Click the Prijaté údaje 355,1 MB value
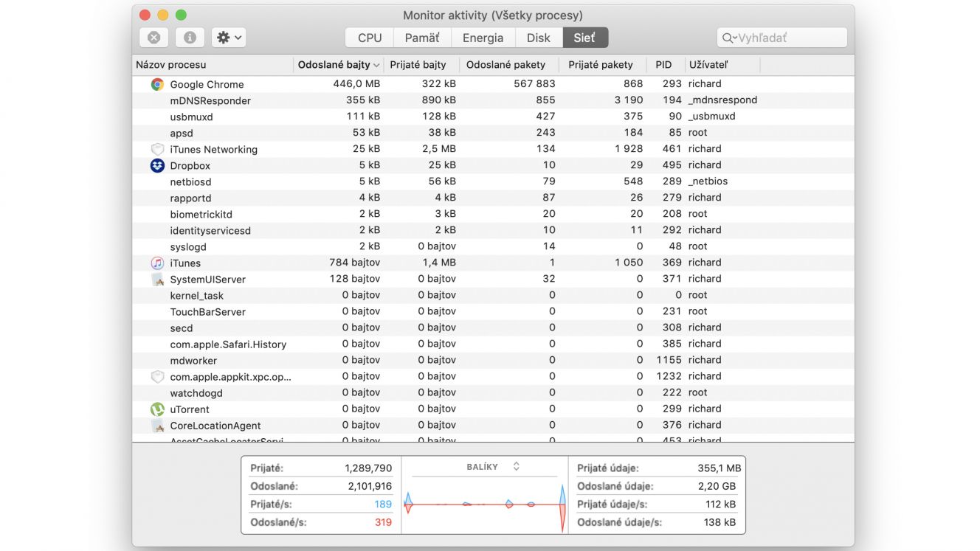The height and width of the screenshot is (551, 980). coord(719,468)
